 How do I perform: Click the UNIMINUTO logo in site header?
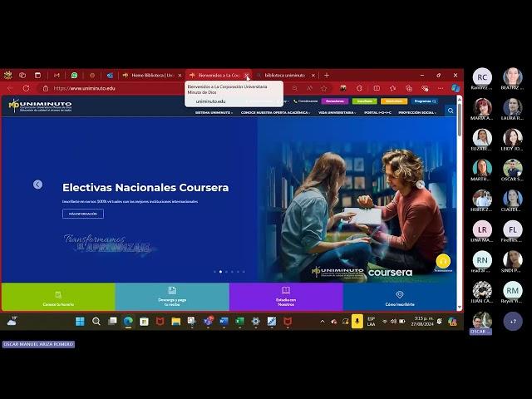[40, 106]
